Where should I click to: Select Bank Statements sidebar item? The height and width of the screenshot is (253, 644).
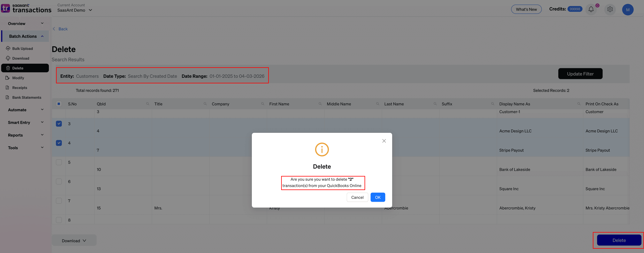pos(26,97)
